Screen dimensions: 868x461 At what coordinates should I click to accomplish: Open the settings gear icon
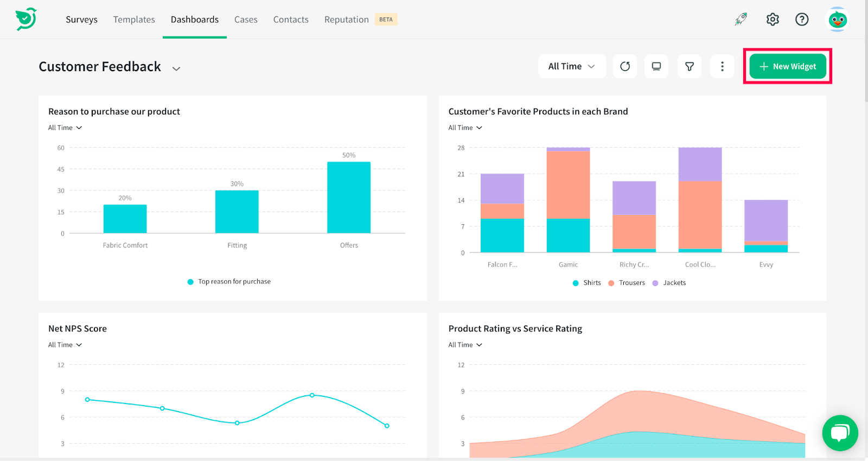[773, 20]
